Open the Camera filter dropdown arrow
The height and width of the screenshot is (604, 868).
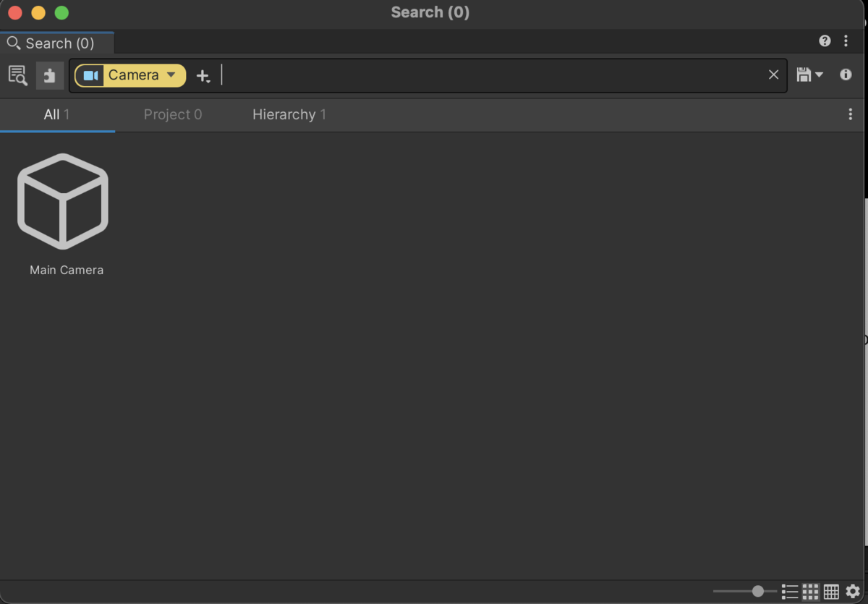point(171,75)
